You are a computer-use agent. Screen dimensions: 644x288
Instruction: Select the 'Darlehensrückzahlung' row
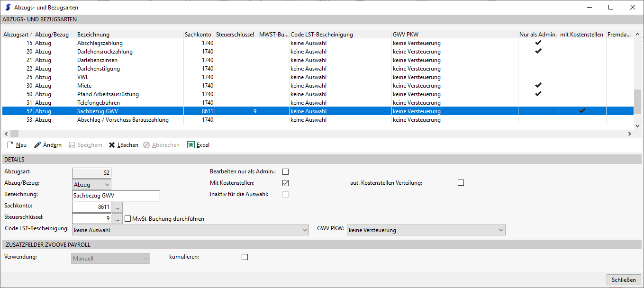point(318,52)
